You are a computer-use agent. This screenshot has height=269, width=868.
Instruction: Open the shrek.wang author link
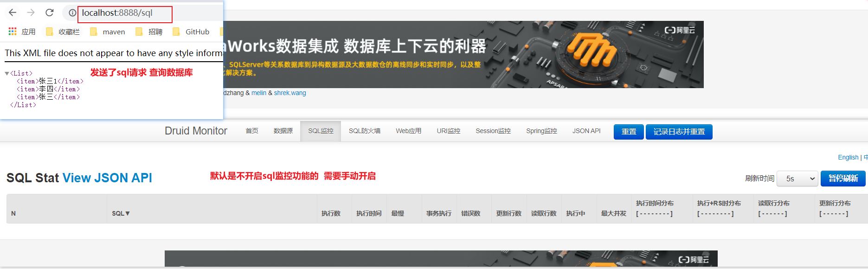[x=290, y=93]
